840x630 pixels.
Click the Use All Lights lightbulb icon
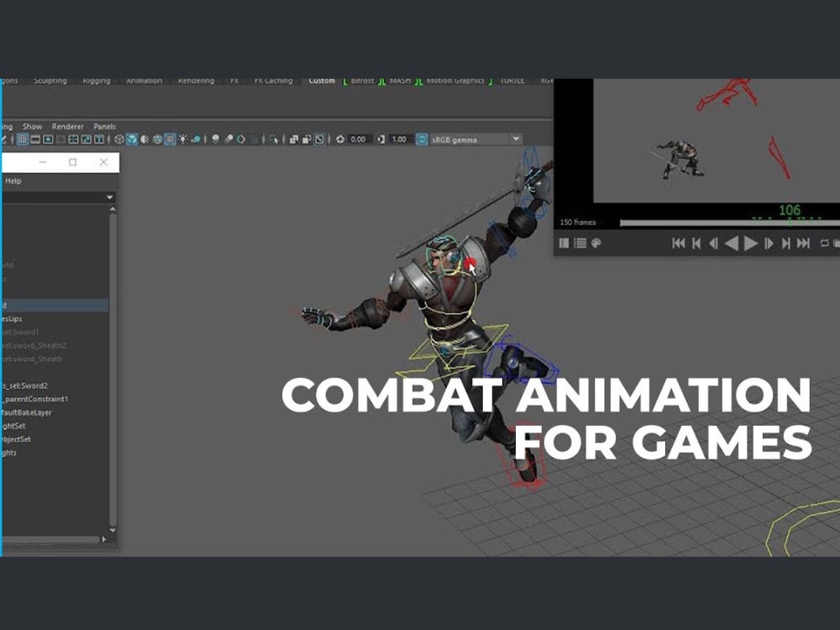[x=183, y=139]
